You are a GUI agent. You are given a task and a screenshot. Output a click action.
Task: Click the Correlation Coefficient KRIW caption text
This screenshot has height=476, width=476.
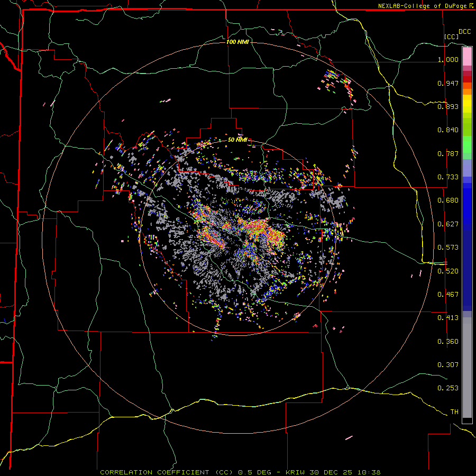(x=240, y=472)
